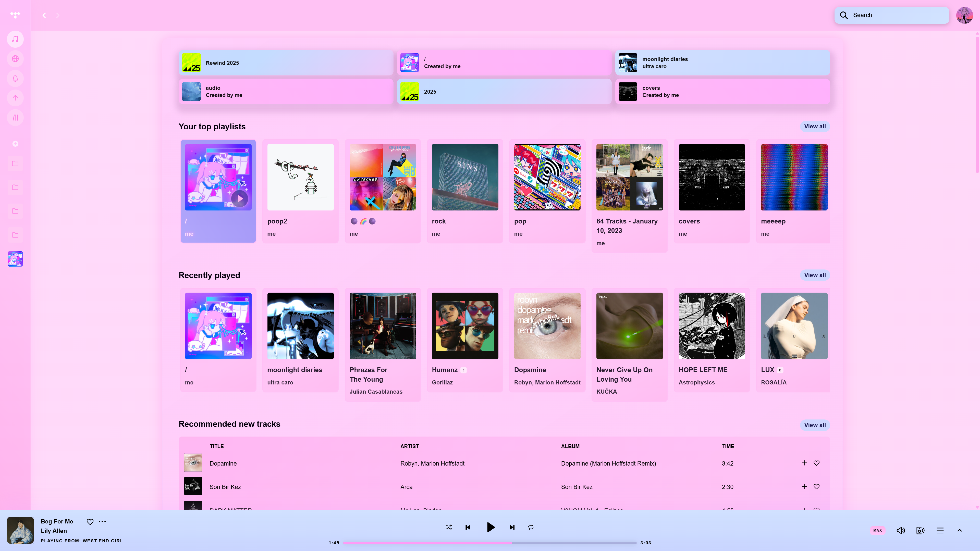The width and height of the screenshot is (980, 551).
Task: Expand the now playing view chevron
Action: (960, 531)
